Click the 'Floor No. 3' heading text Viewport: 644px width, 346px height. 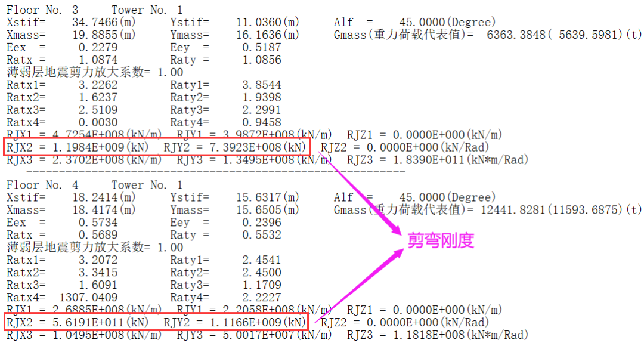point(42,10)
